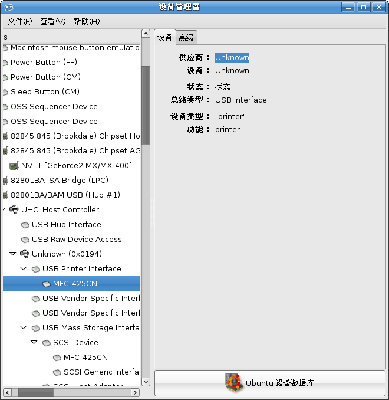Click the printer value beside 功能
The width and height of the screenshot is (389, 400).
pyautogui.click(x=228, y=129)
